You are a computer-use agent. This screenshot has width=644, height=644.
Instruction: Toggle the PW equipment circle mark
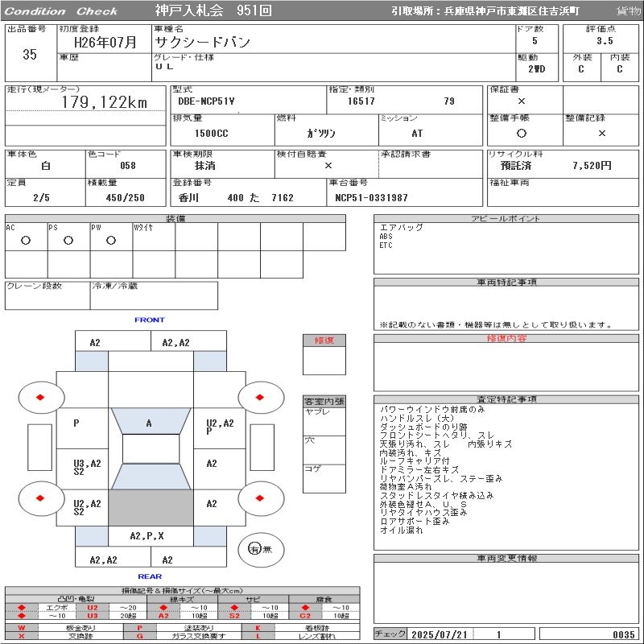click(x=110, y=240)
